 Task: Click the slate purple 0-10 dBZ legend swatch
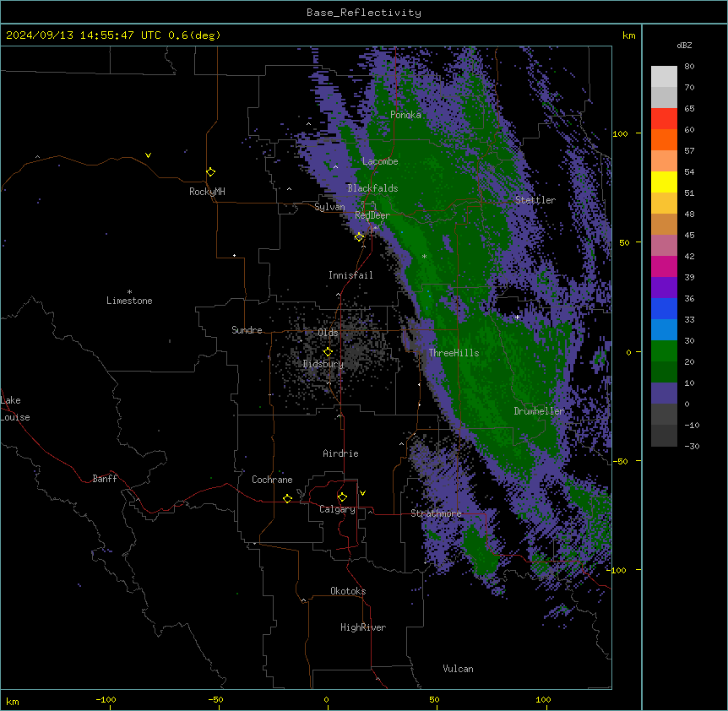pos(664,393)
